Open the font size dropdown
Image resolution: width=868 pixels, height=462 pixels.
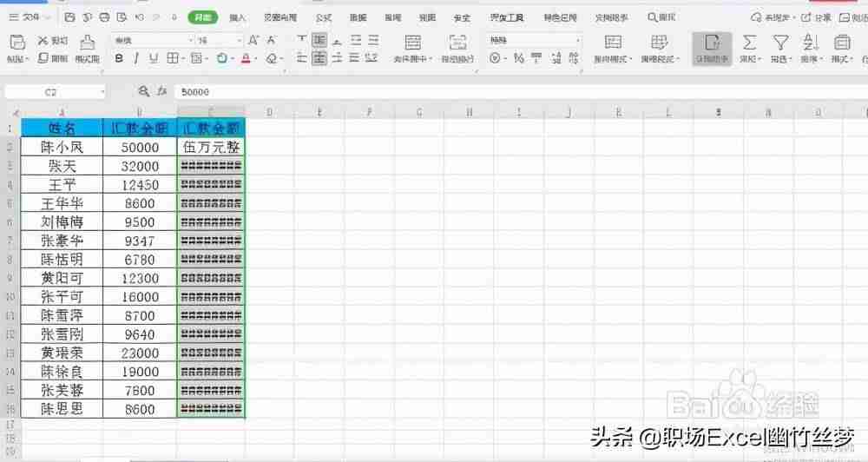[240, 41]
